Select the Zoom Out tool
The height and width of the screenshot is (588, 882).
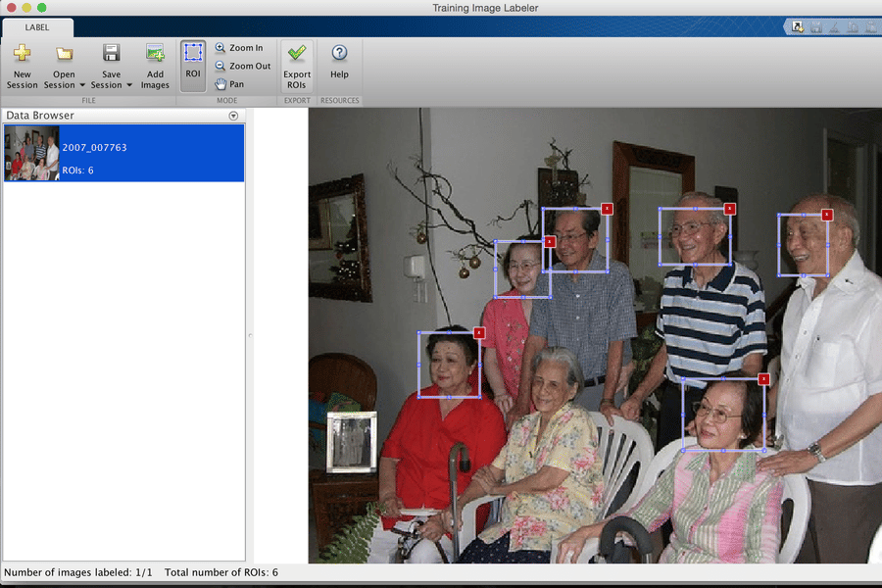242,67
